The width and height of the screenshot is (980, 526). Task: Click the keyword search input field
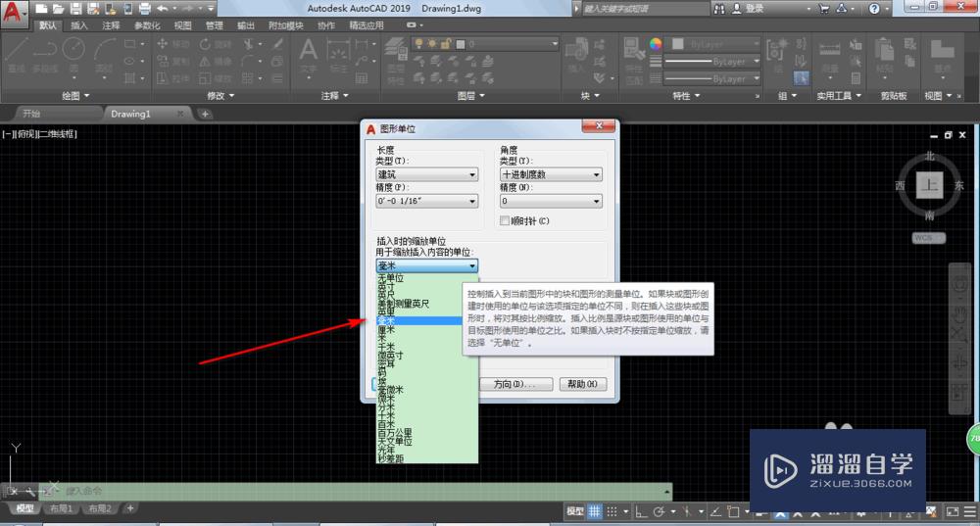tap(644, 9)
